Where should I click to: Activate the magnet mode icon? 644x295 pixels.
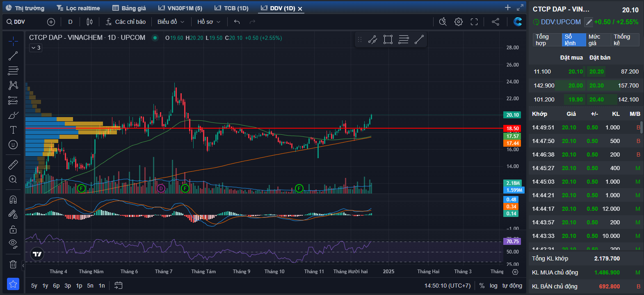coord(13,200)
